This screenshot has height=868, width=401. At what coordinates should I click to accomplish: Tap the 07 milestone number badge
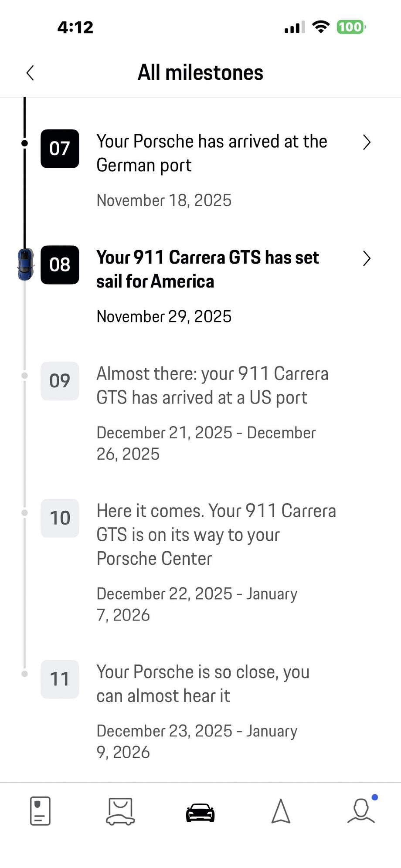[60, 149]
